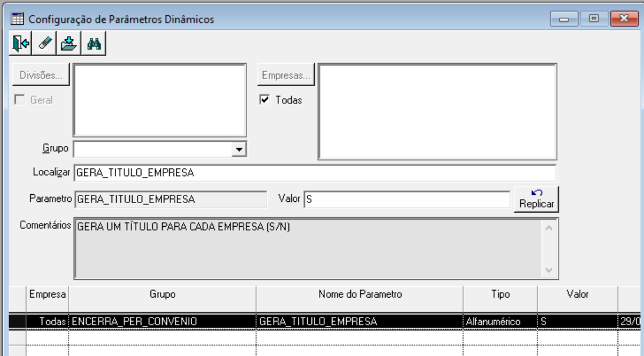This screenshot has width=644, height=356.
Task: Click the Comentários text area
Action: [x=308, y=249]
